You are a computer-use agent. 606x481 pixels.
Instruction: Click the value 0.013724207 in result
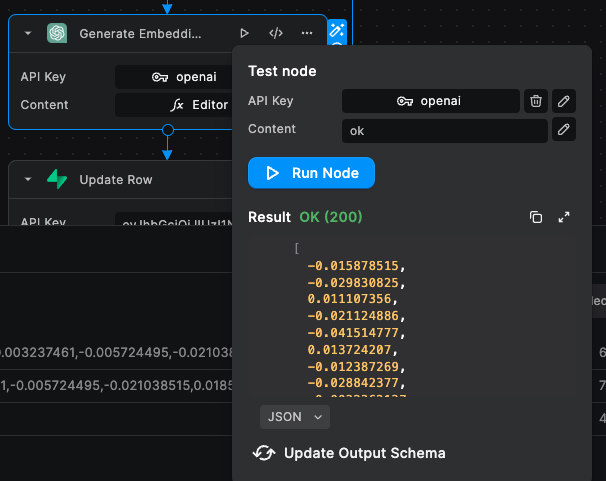pos(349,350)
